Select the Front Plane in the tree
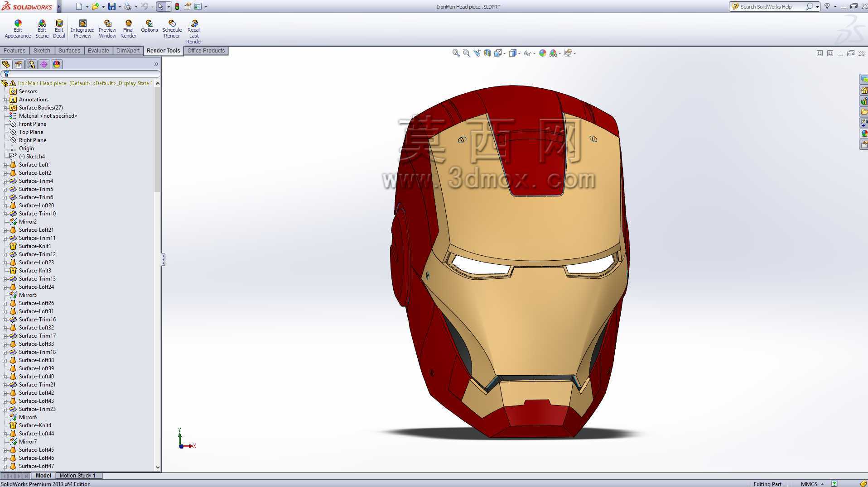The width and height of the screenshot is (868, 487). click(x=33, y=124)
